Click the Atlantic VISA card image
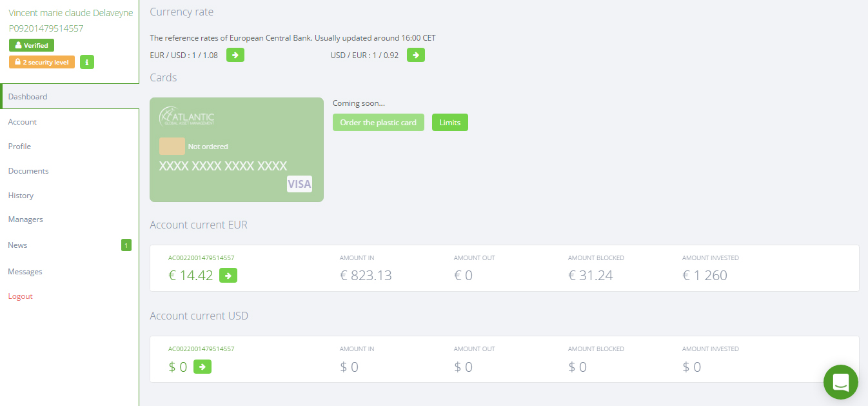This screenshot has height=406, width=868. click(x=237, y=150)
